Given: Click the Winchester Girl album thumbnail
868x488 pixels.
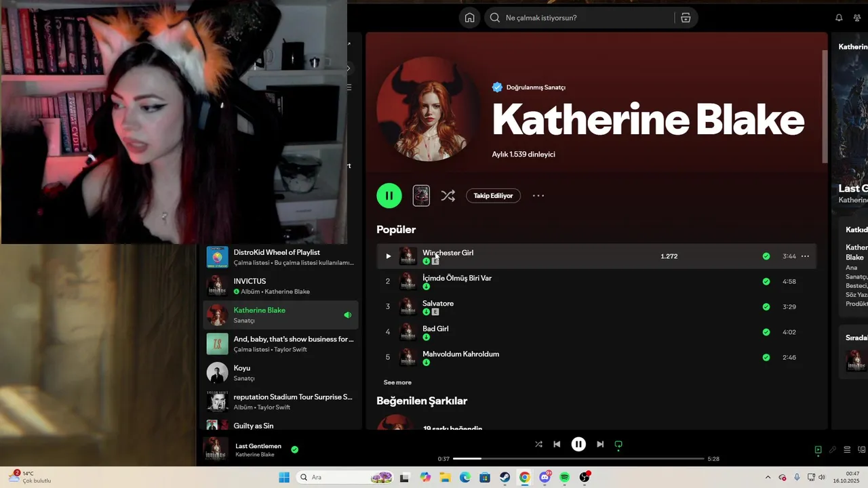Looking at the screenshot, I should (408, 256).
